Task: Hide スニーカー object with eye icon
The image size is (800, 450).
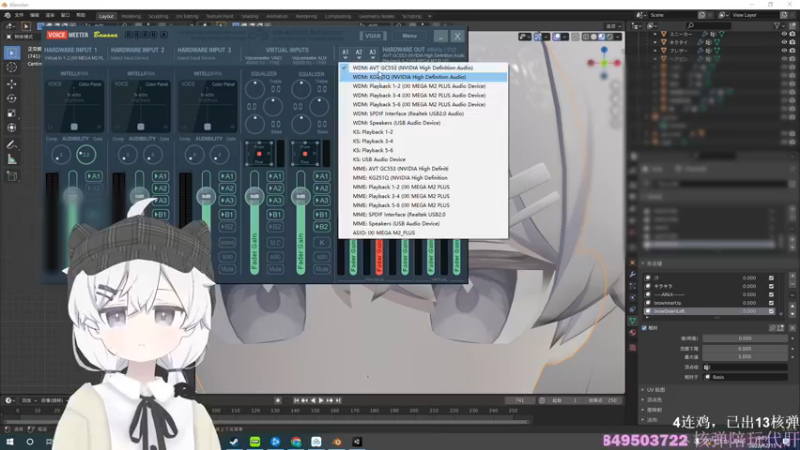Action: tap(784, 34)
